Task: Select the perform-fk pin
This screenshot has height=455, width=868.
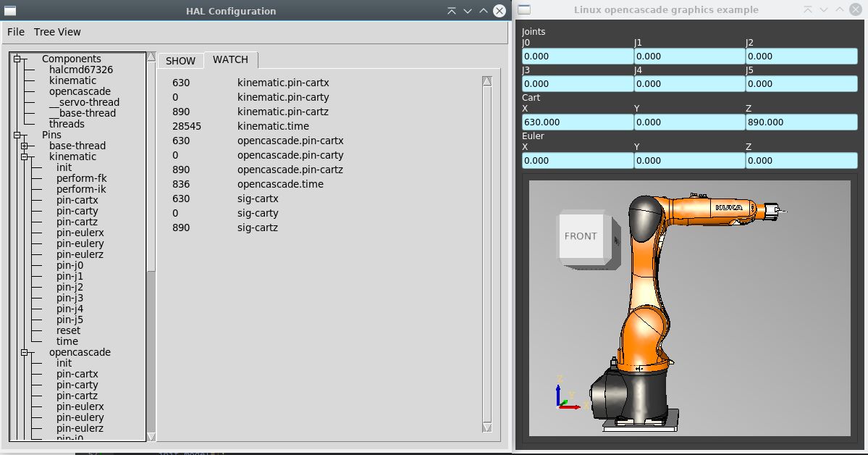Action: click(x=81, y=178)
